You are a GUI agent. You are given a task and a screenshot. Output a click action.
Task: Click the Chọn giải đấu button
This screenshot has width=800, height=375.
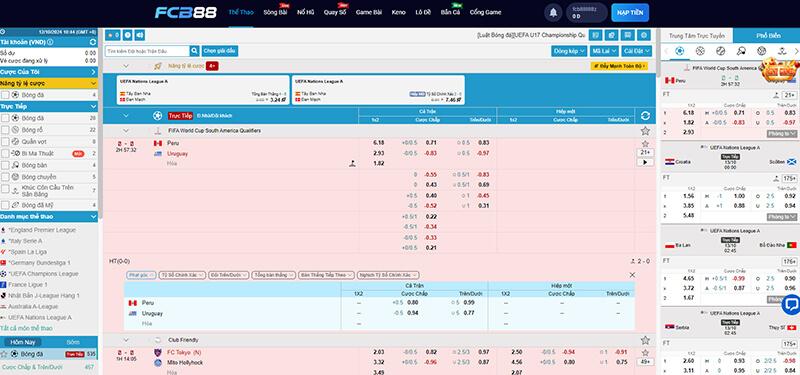pos(220,51)
